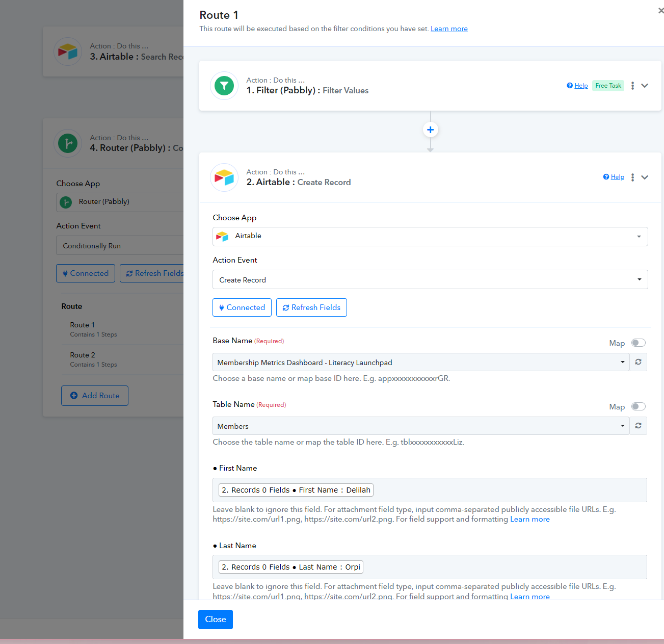Open Help link on Filter step

[x=581, y=86]
